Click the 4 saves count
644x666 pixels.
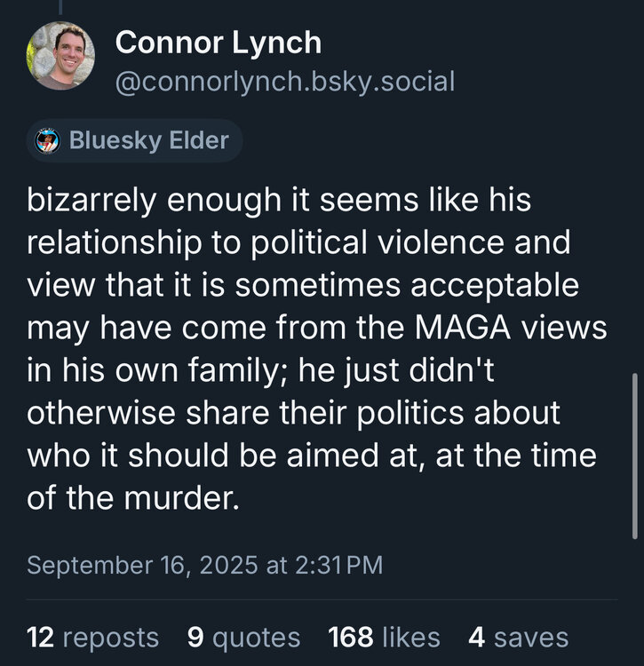tap(518, 637)
